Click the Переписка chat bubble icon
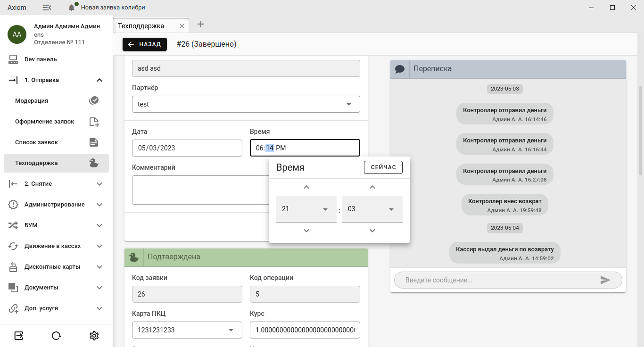The height and width of the screenshot is (347, 644). pyautogui.click(x=400, y=69)
